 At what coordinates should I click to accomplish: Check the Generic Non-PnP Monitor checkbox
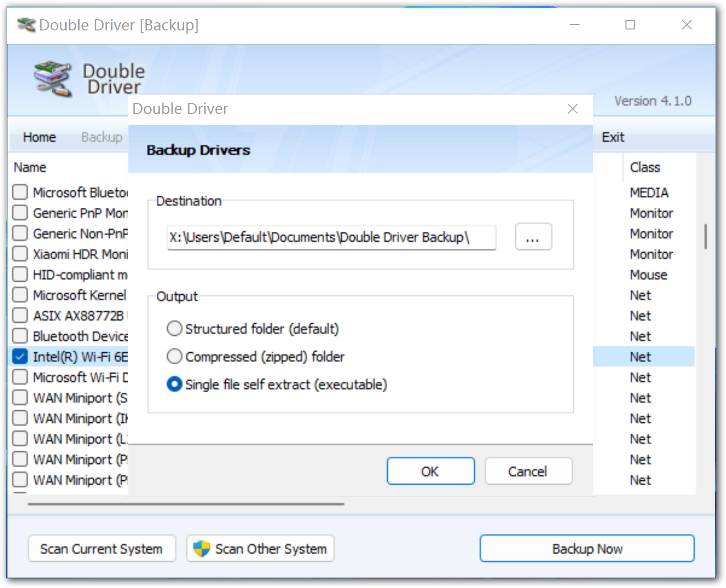click(20, 233)
